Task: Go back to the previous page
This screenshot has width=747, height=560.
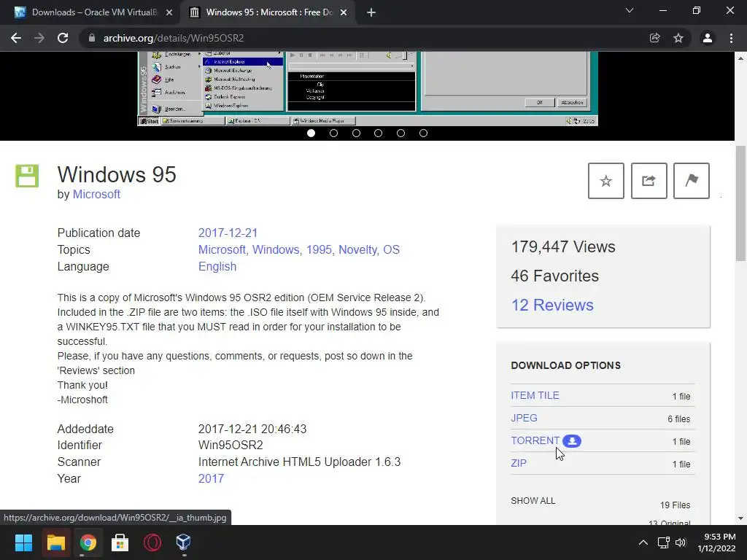Action: [x=16, y=38]
